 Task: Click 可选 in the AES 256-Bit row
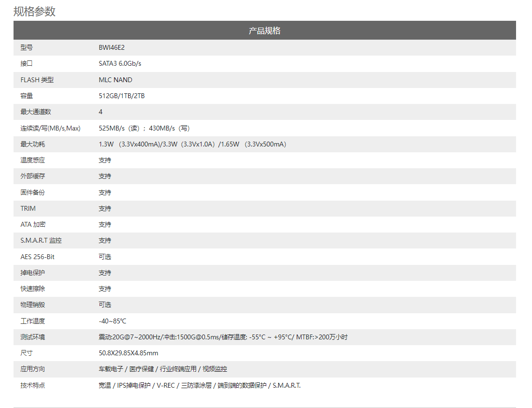pyautogui.click(x=105, y=257)
